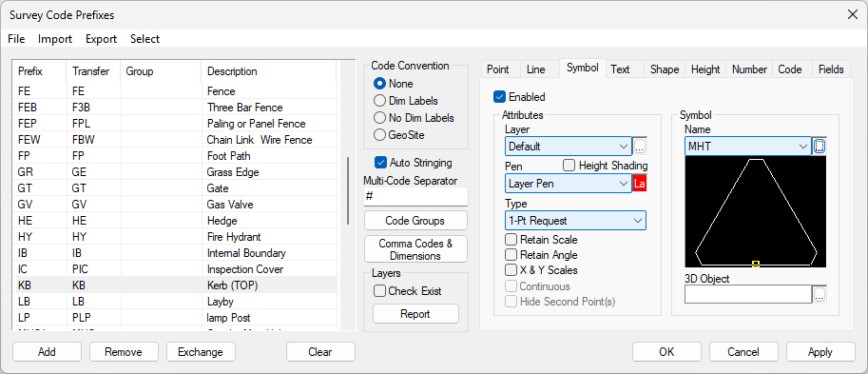The width and height of the screenshot is (868, 374).
Task: Open the Code Groups dialog
Action: click(x=415, y=221)
